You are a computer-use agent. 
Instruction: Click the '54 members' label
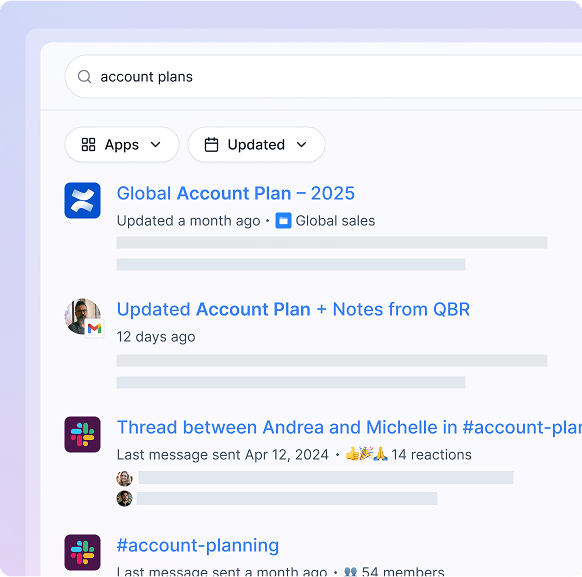click(403, 572)
